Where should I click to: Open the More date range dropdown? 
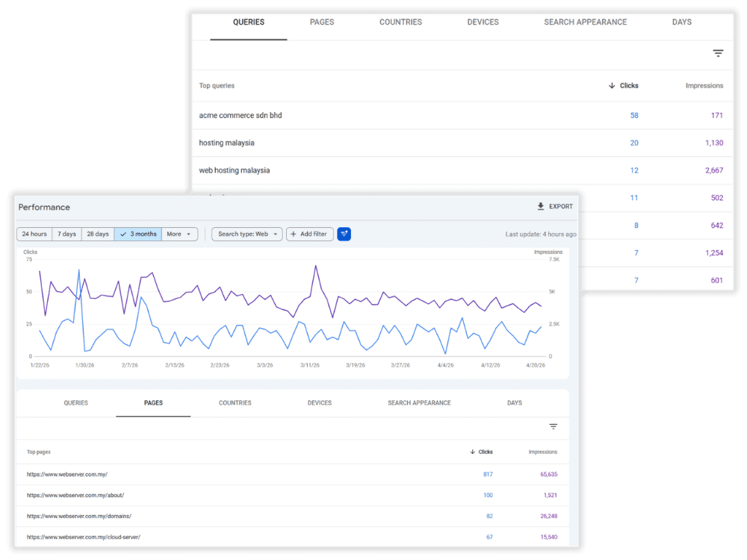[179, 234]
